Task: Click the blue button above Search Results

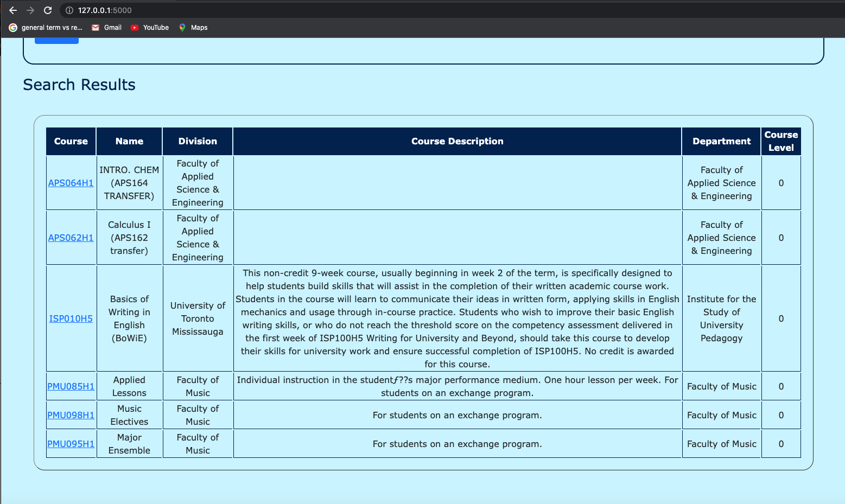Action: 56,39
